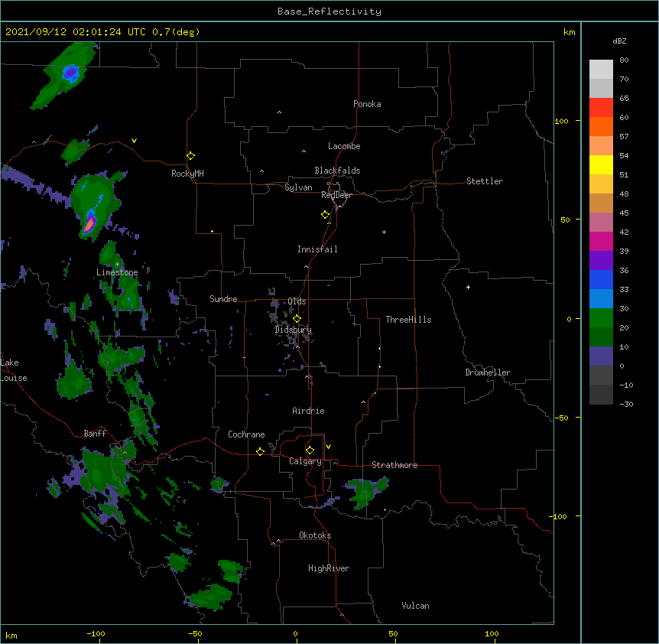Click the yellow V marker northwest of RockyMH
The width and height of the screenshot is (659, 644).
pyautogui.click(x=134, y=141)
